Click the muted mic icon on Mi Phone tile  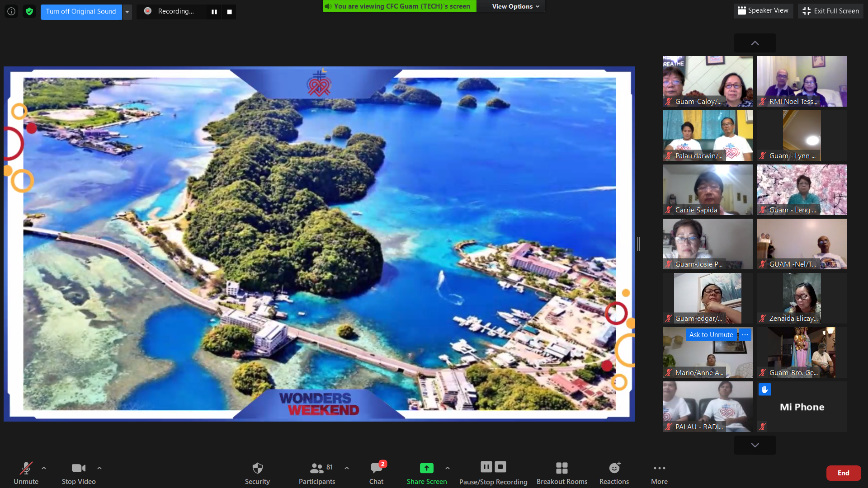coord(763,427)
